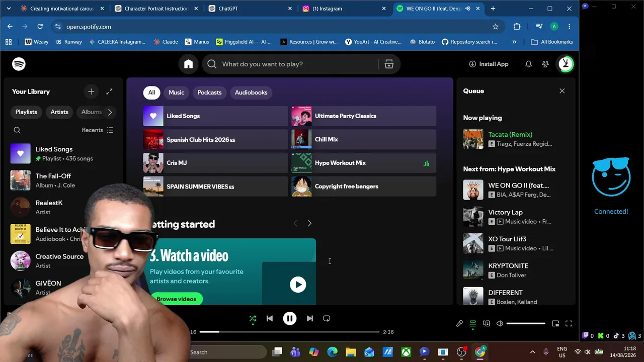Go to Spotify Home
The height and width of the screenshot is (362, 644).
pyautogui.click(x=189, y=64)
